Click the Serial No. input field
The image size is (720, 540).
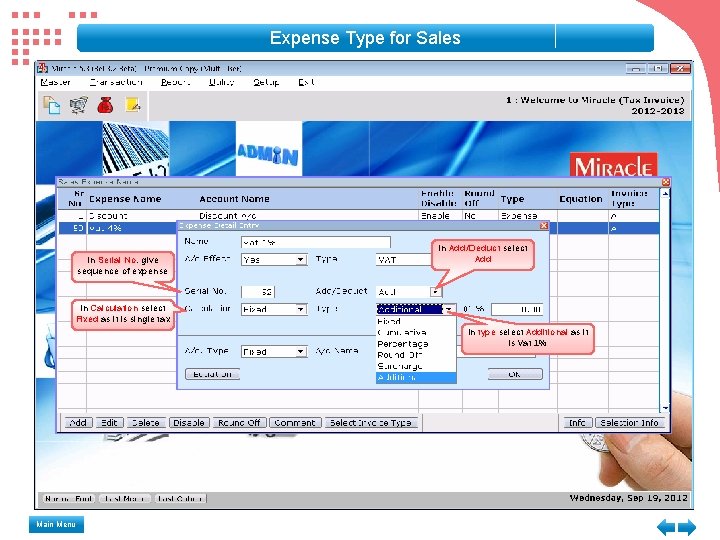(258, 292)
